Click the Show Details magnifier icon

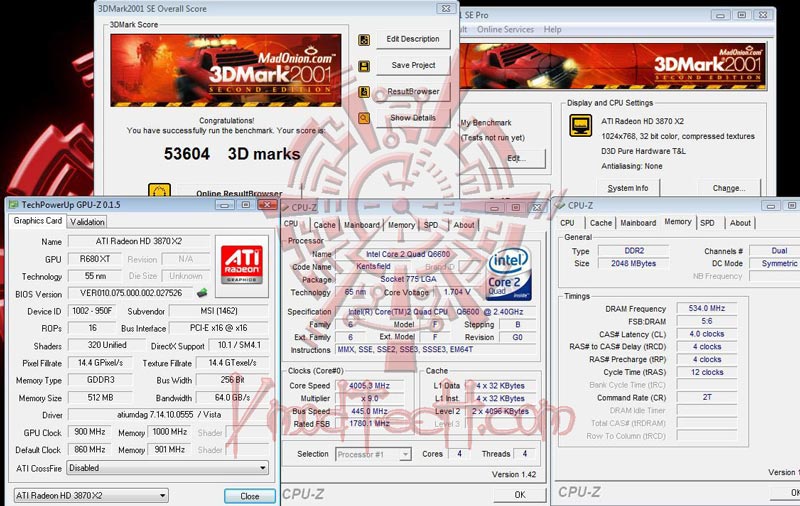(x=364, y=118)
